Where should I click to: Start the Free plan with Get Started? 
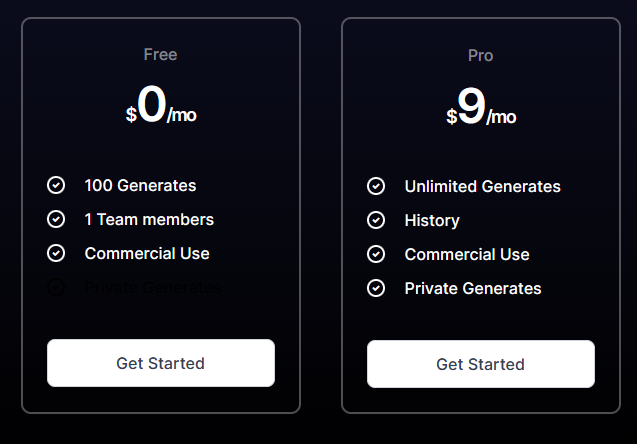click(161, 363)
